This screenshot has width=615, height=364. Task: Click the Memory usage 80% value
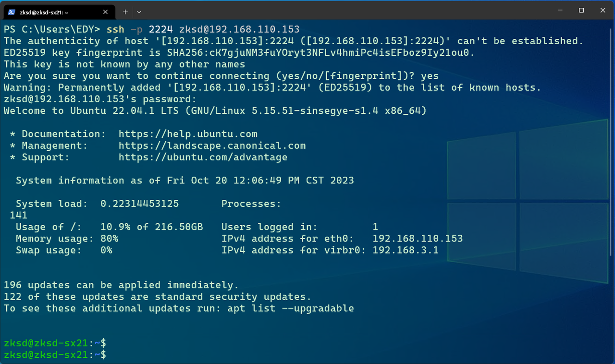point(109,239)
